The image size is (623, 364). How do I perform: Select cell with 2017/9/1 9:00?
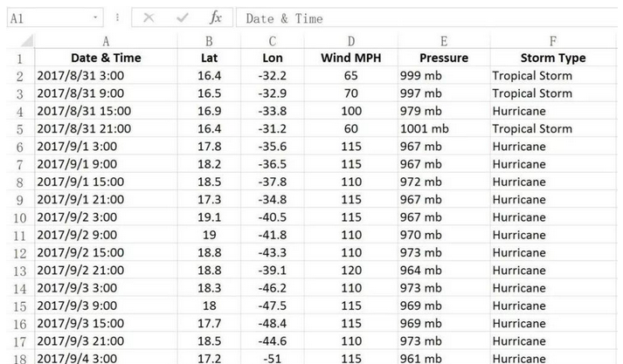[x=106, y=164]
